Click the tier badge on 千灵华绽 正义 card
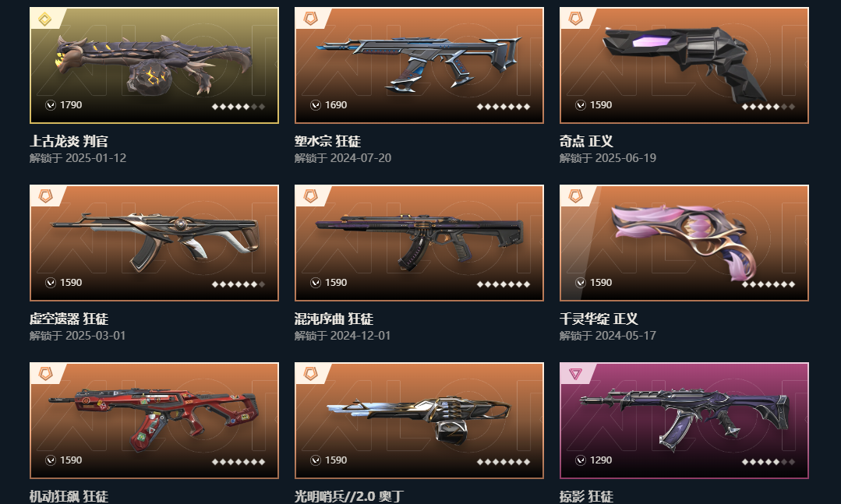The width and height of the screenshot is (841, 504). [575, 197]
